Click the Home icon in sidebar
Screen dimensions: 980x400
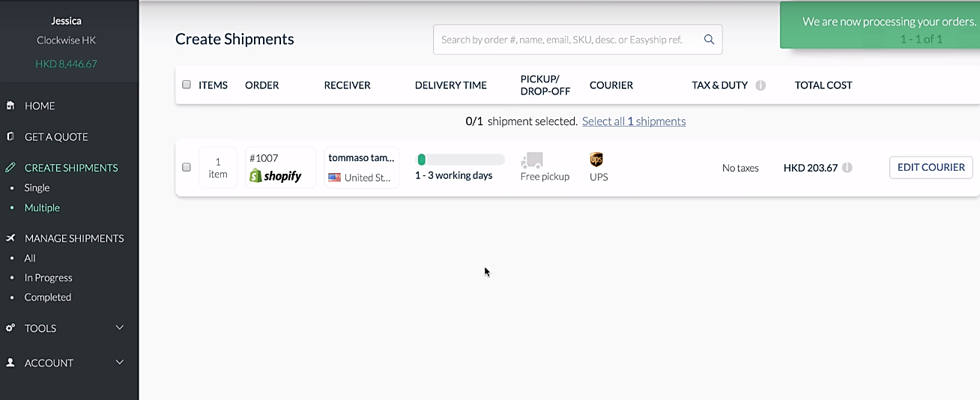pyautogui.click(x=10, y=106)
